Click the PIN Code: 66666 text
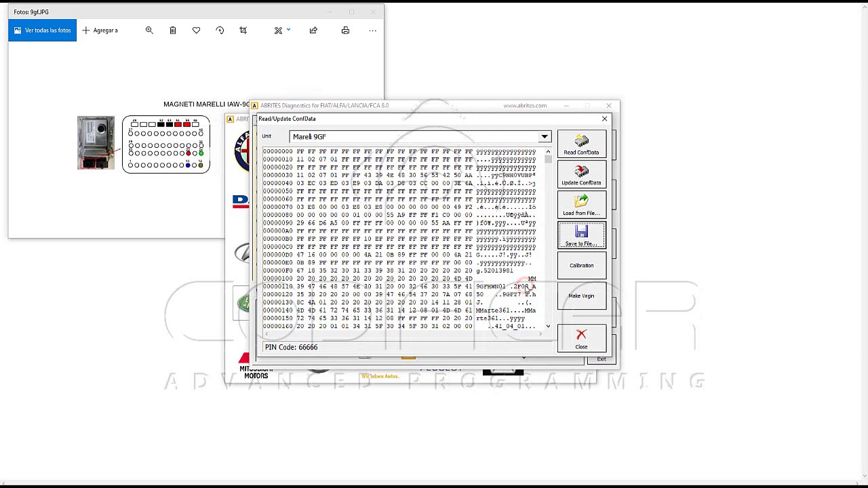Image resolution: width=868 pixels, height=488 pixels. [291, 347]
